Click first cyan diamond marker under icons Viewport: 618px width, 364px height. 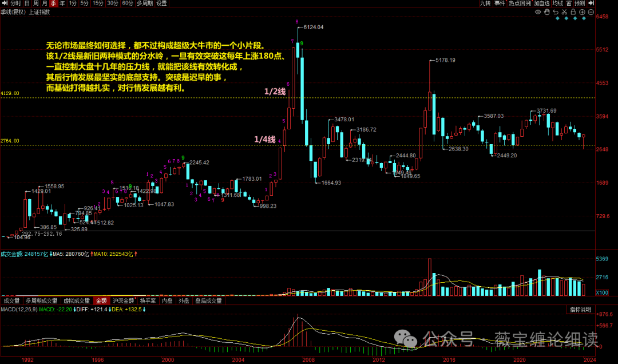tap(557, 18)
